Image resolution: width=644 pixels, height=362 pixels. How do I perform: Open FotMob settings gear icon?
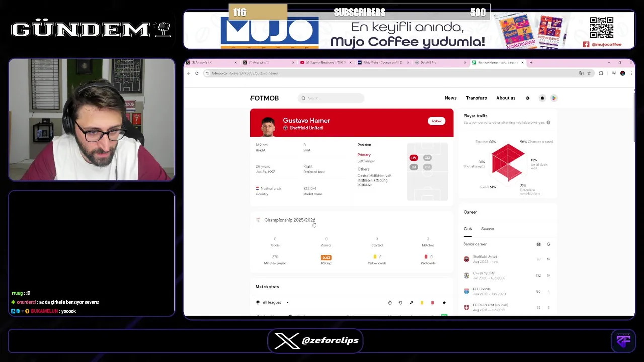tap(528, 98)
